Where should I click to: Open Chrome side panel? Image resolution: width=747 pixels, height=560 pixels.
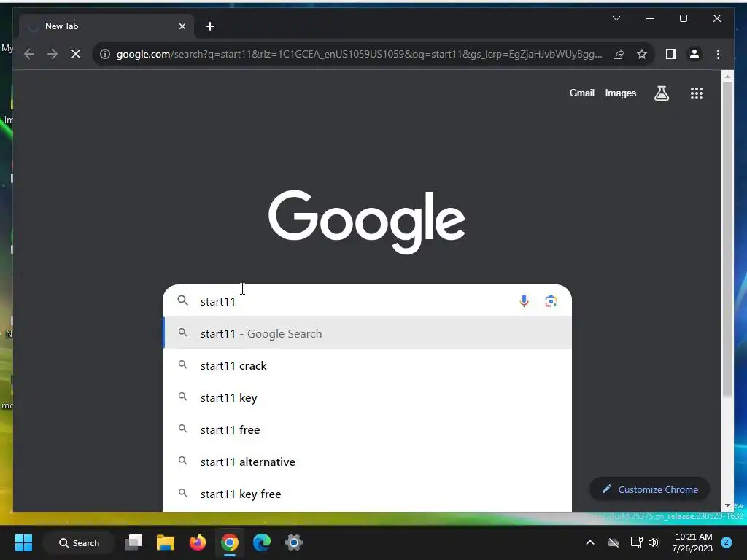pos(671,54)
